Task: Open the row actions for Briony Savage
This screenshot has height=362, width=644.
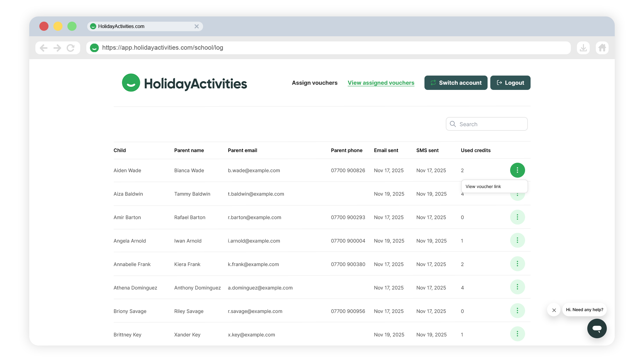Action: (517, 311)
